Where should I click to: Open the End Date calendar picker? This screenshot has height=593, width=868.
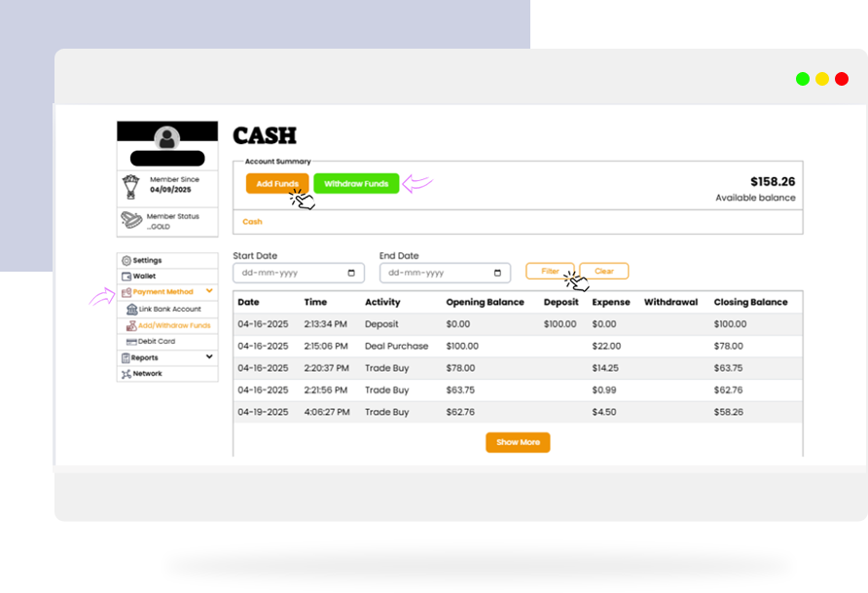click(x=497, y=274)
